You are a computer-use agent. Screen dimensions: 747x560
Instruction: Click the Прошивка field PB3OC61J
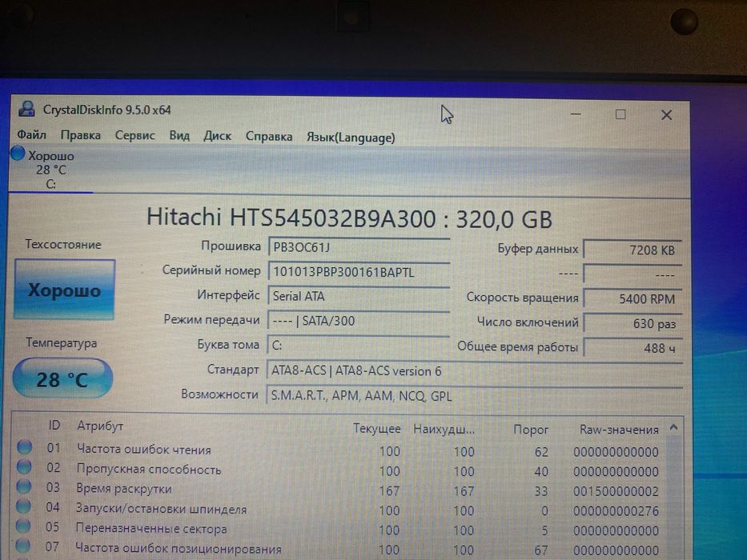point(359,248)
